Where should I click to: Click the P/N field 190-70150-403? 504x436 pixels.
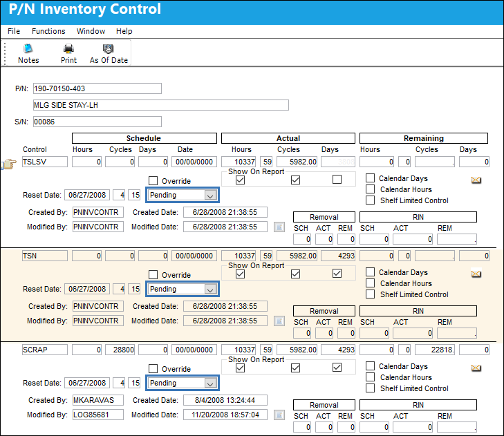(x=97, y=88)
